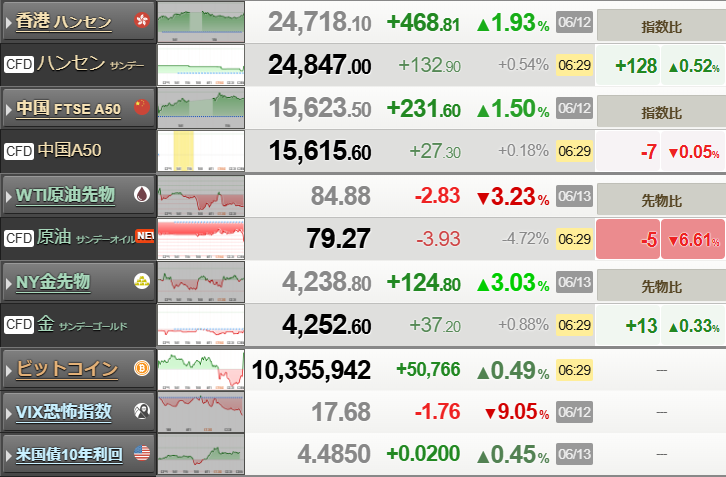Open the 香港ハンセン mini chart
Viewport: 726px width, 477px height.
tap(201, 22)
